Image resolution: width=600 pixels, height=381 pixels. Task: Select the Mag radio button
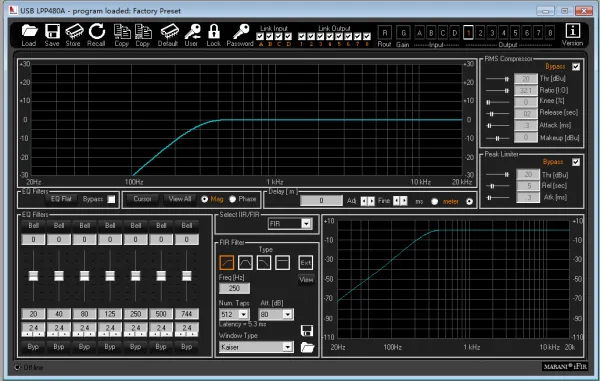pyautogui.click(x=205, y=199)
